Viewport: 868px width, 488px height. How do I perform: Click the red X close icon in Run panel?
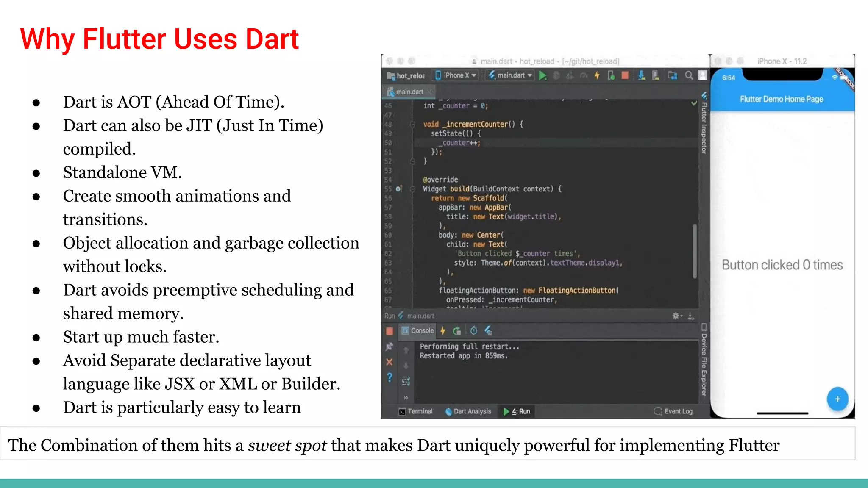(x=389, y=362)
